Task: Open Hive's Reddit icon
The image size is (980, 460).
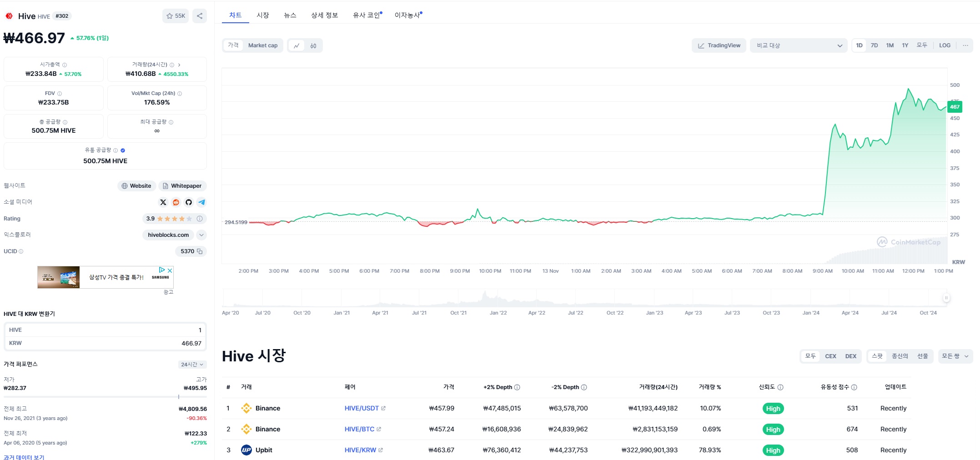Action: pyautogui.click(x=176, y=202)
